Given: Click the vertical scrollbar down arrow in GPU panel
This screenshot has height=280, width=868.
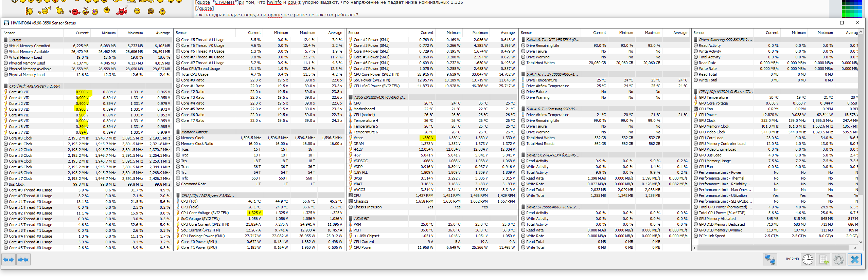Looking at the screenshot, I should (x=861, y=242).
